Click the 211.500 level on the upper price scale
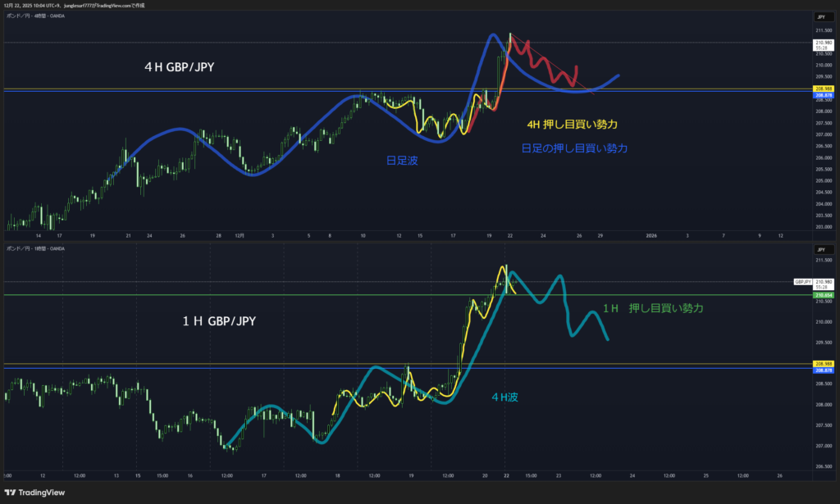 (x=821, y=30)
